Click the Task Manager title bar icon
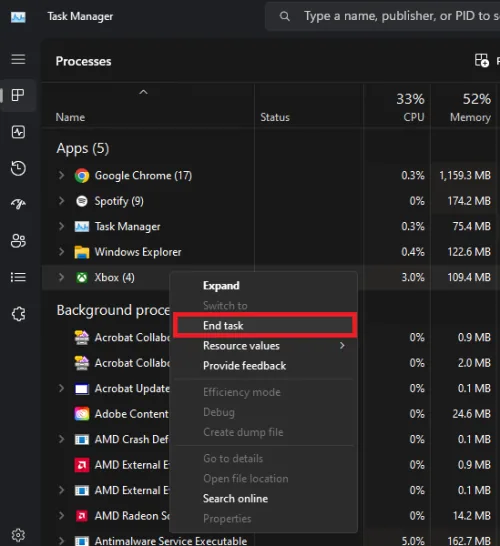500x546 pixels. pos(18,17)
